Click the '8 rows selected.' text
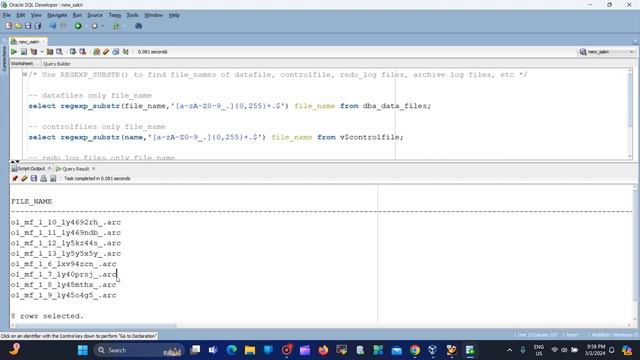Image resolution: width=640 pixels, height=360 pixels. 47,316
